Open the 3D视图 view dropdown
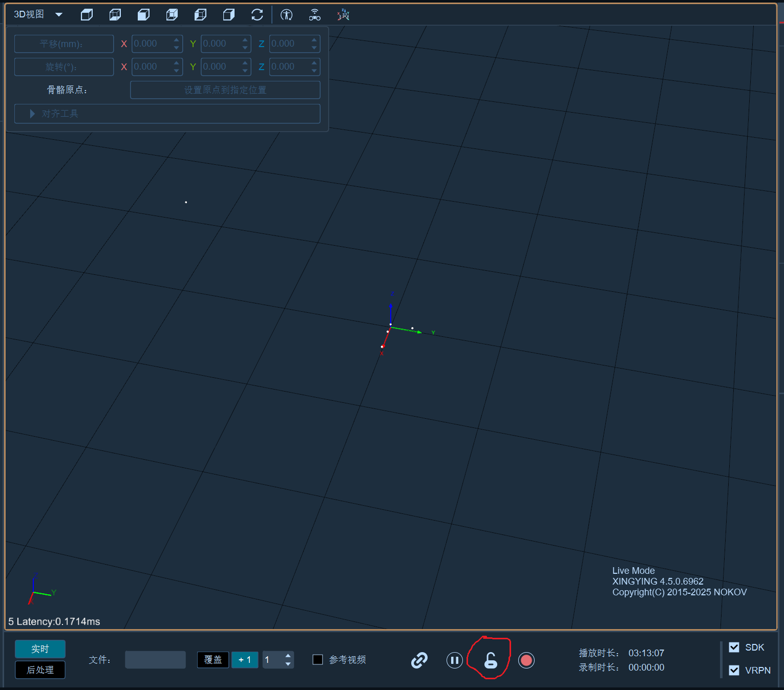Screen dimensions: 784x690 59,15
